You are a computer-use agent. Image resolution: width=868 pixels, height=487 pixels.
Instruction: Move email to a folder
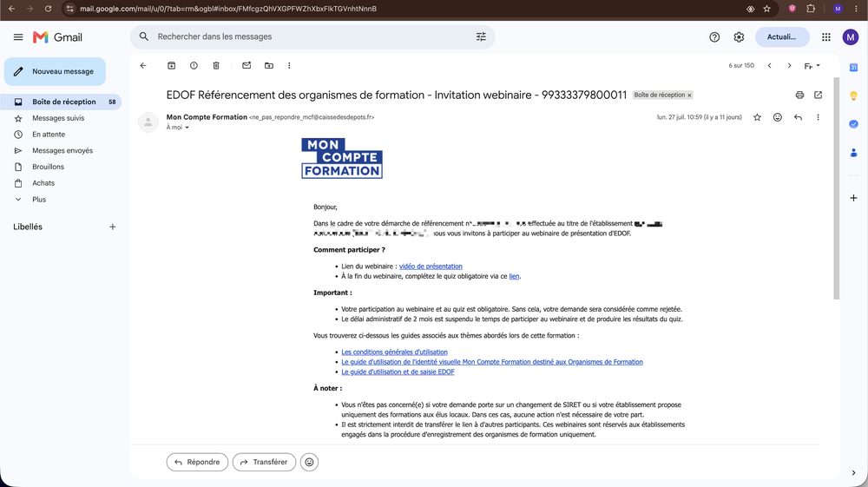tap(269, 65)
